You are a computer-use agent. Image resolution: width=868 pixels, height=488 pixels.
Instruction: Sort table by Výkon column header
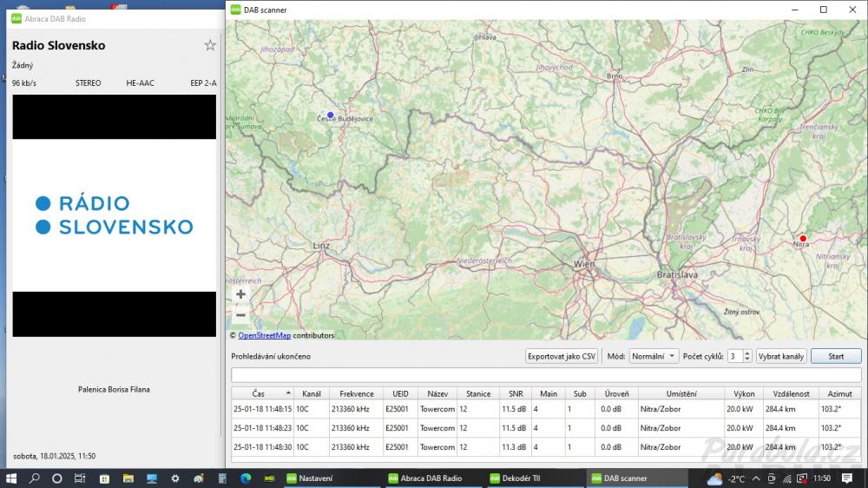pos(744,394)
